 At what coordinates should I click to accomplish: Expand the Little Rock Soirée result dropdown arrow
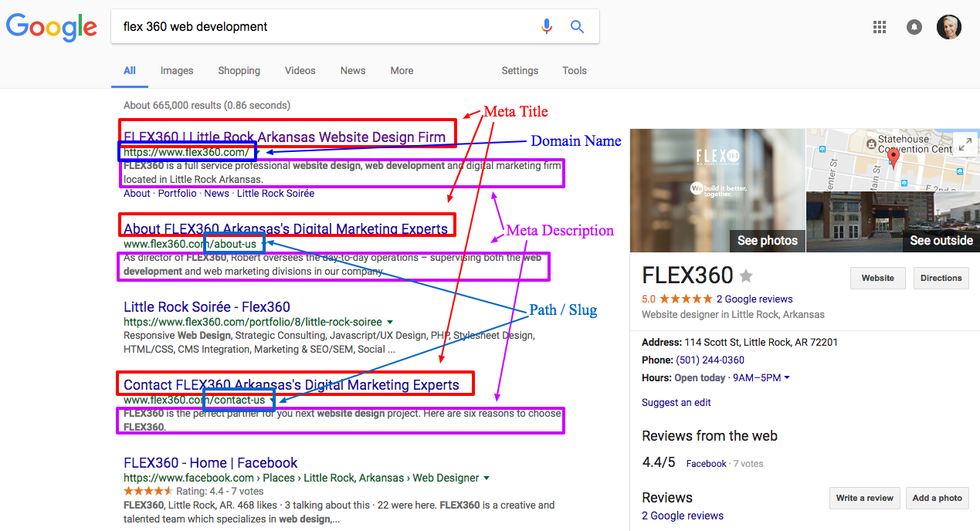click(391, 323)
